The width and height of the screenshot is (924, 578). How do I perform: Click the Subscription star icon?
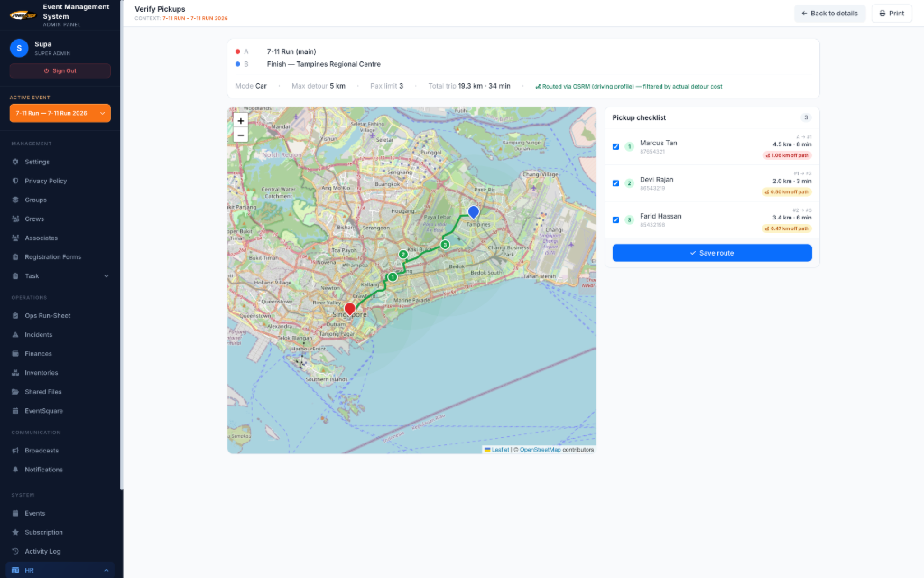coord(15,532)
